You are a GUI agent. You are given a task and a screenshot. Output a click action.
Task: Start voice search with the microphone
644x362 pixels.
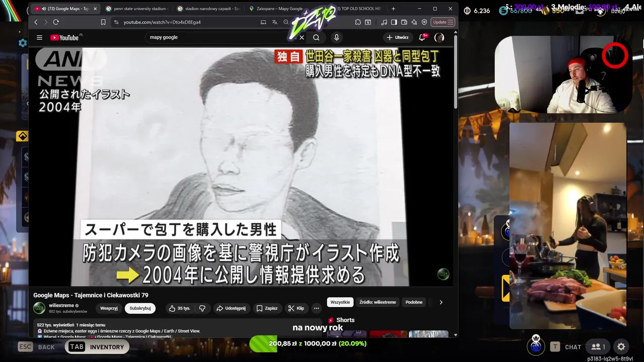coord(337,37)
